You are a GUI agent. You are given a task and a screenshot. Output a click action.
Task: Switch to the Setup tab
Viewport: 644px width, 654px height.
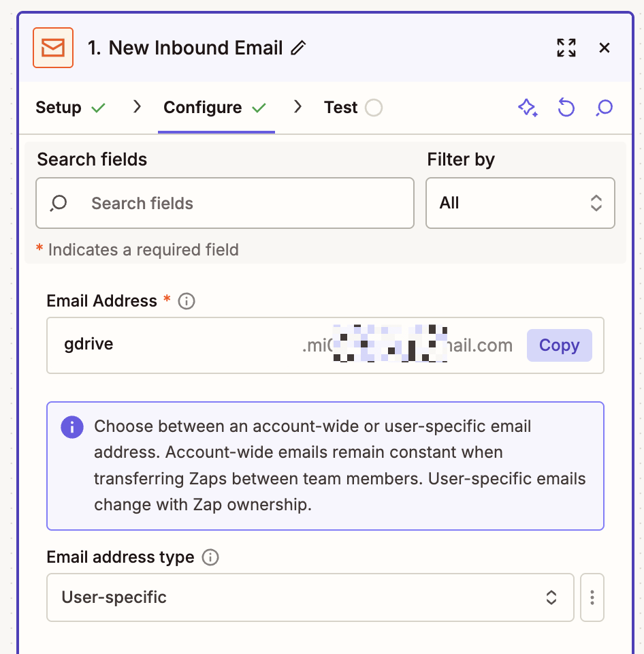[57, 107]
